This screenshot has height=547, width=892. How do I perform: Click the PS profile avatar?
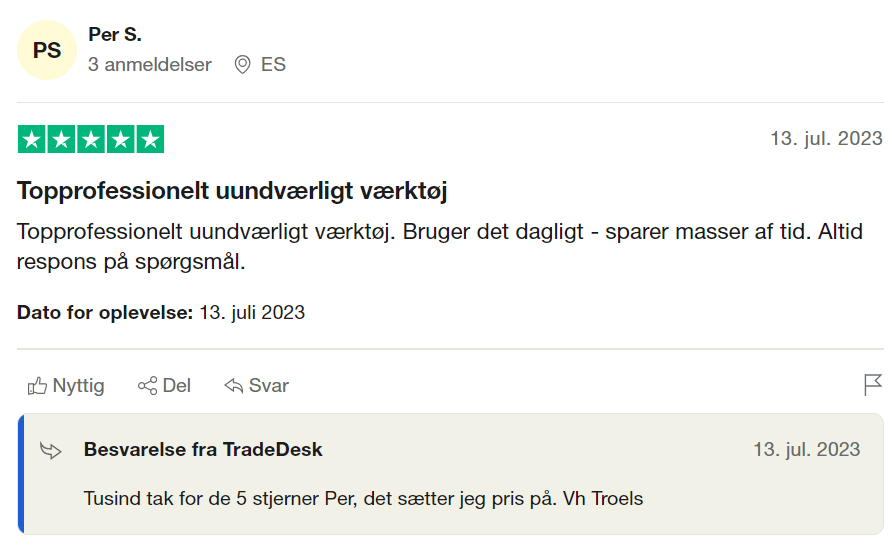(x=47, y=50)
